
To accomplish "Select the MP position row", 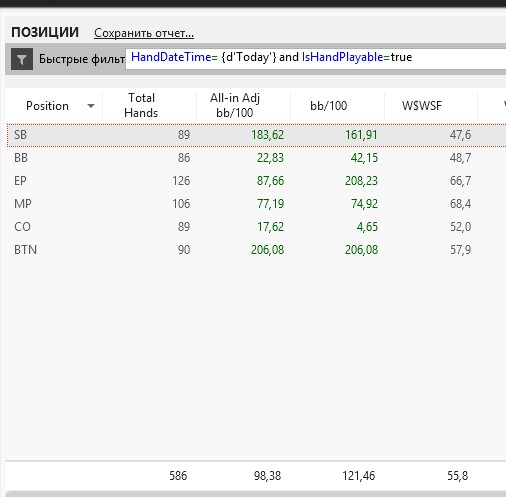I will tap(256, 204).
